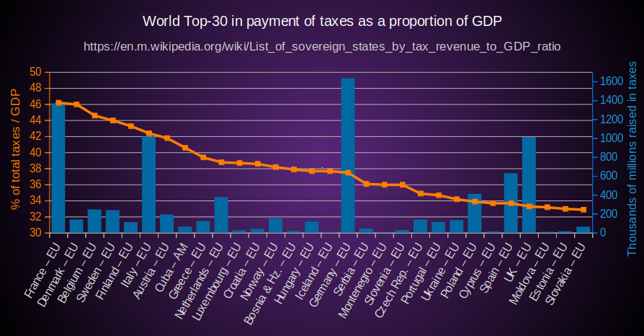Click the orange line marker above France
This screenshot has width=644, height=336.
click(58, 103)
